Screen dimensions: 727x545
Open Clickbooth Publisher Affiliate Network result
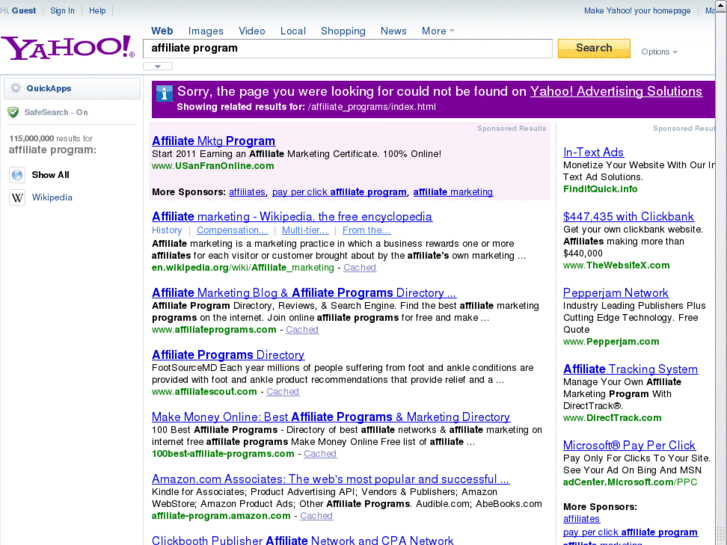303,540
